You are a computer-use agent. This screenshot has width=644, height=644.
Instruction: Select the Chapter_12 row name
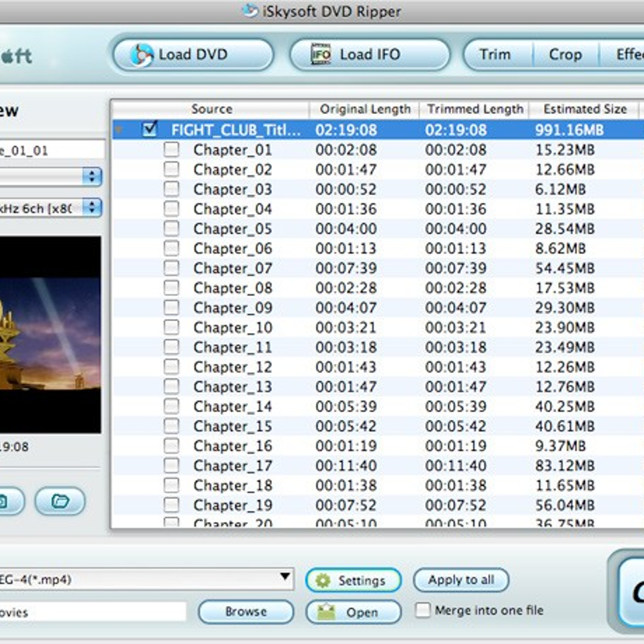tap(233, 367)
